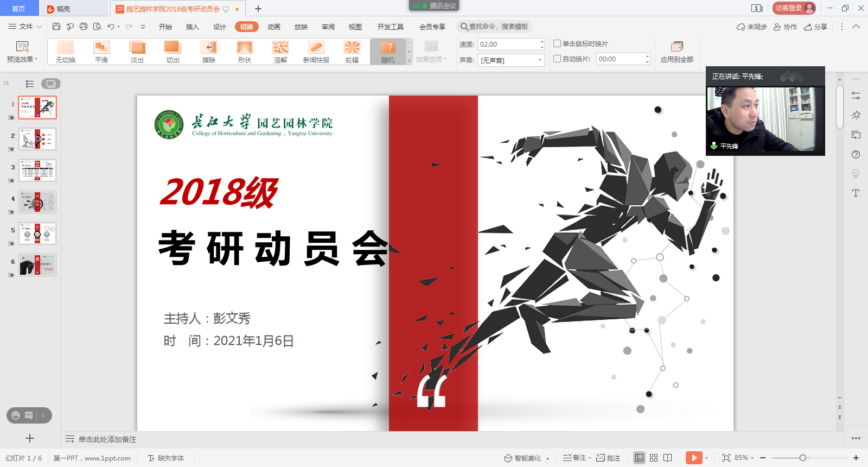The width and height of the screenshot is (868, 467).
Task: Open the 插入 ribbon tab
Action: click(193, 27)
